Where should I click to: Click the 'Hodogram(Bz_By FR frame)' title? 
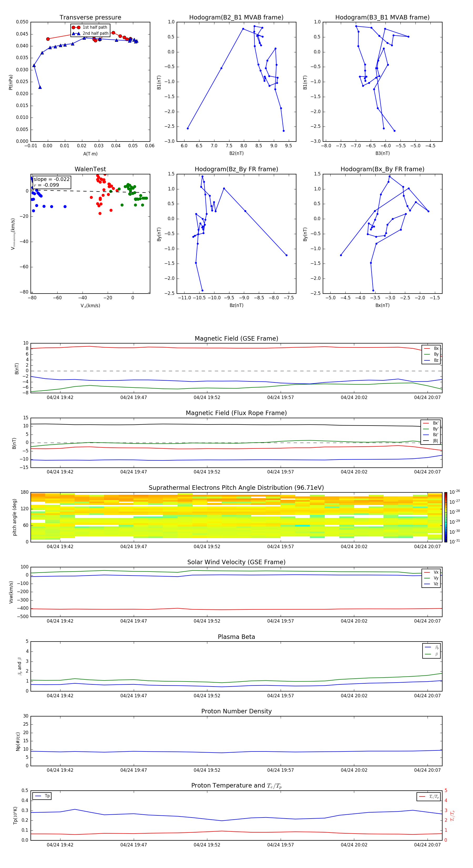point(236,169)
